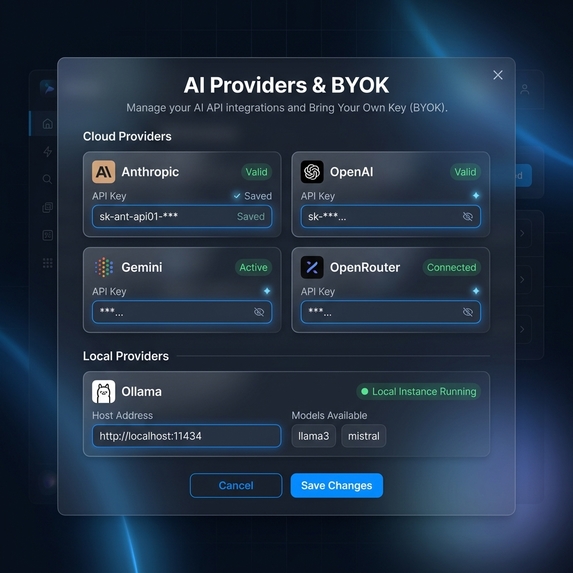Focus the Ollama Host Address field

click(186, 436)
